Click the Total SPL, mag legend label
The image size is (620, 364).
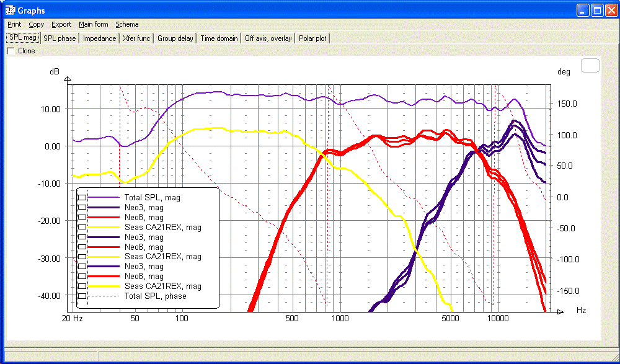(153, 197)
